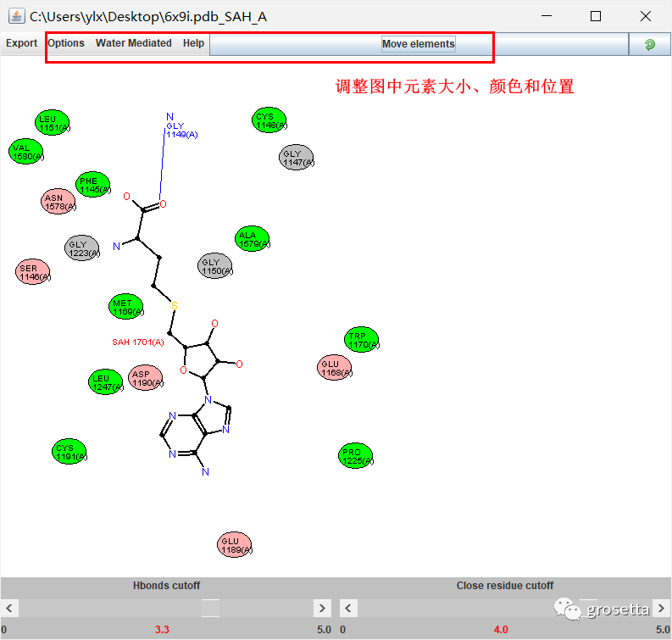Minimize the window
This screenshot has width=672, height=640.
coord(547,16)
